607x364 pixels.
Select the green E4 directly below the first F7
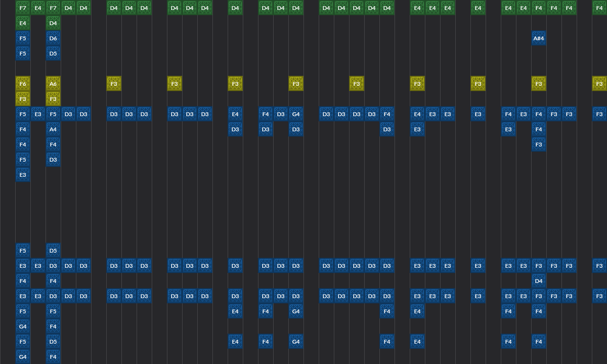pyautogui.click(x=23, y=23)
